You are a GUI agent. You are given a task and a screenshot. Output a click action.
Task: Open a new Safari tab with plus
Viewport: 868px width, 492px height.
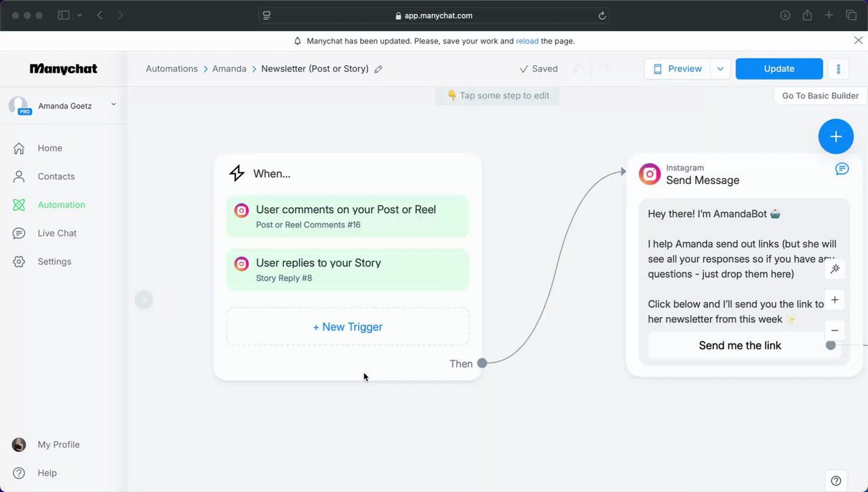tap(829, 15)
